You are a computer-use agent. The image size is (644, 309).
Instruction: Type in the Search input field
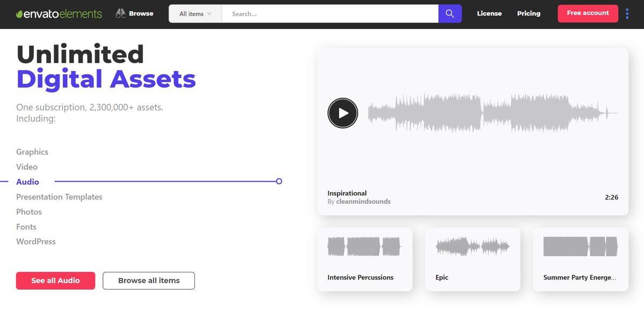coord(330,14)
